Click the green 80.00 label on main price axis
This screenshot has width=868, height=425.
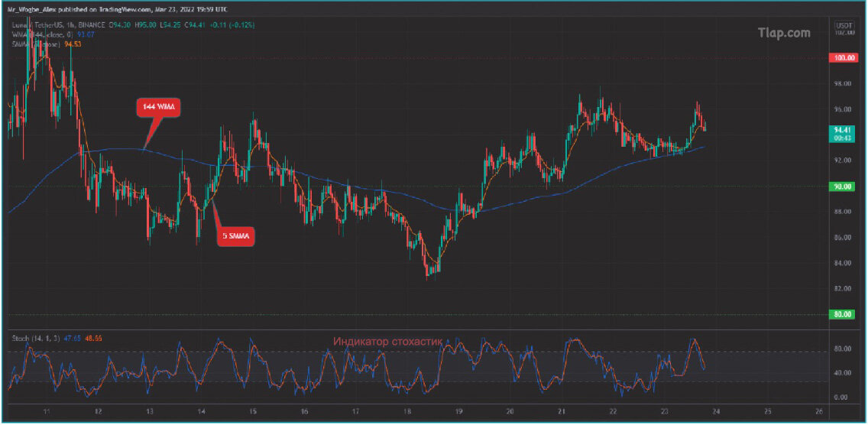tap(843, 315)
